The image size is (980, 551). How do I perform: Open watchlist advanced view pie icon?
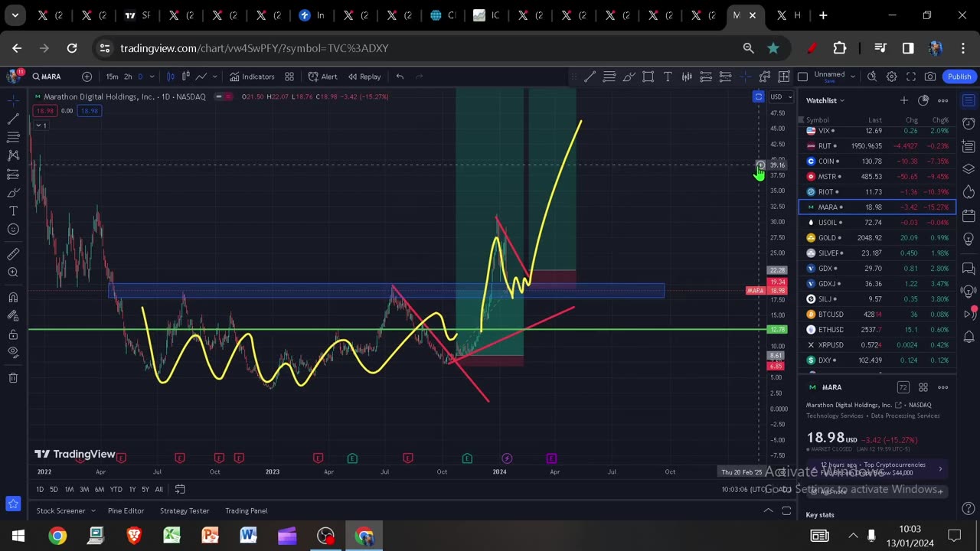tap(923, 100)
